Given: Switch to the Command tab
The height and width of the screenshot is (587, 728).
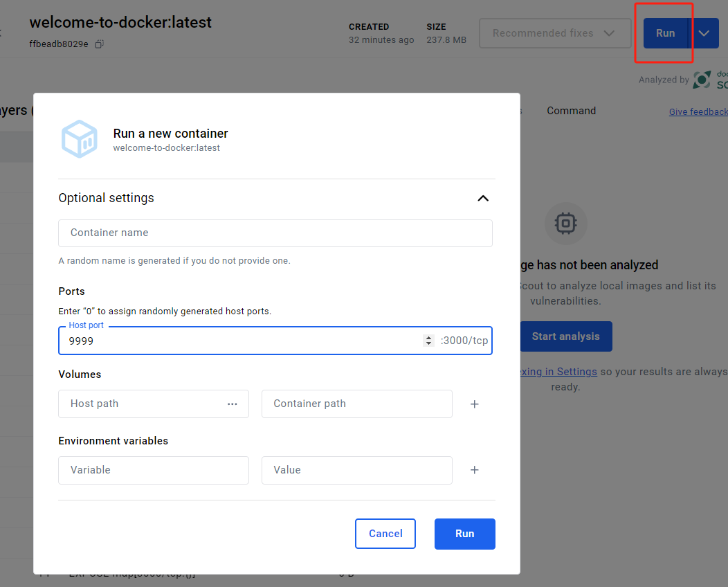Looking at the screenshot, I should coord(571,111).
